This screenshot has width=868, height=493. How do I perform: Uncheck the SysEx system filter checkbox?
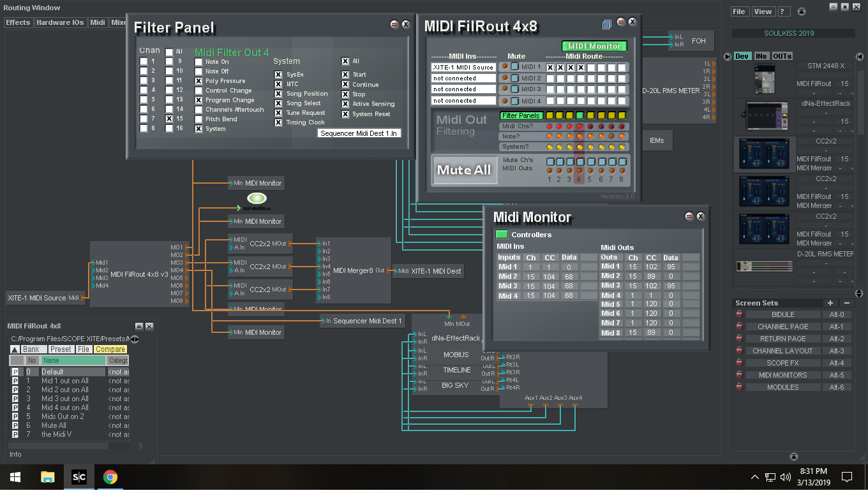(278, 75)
